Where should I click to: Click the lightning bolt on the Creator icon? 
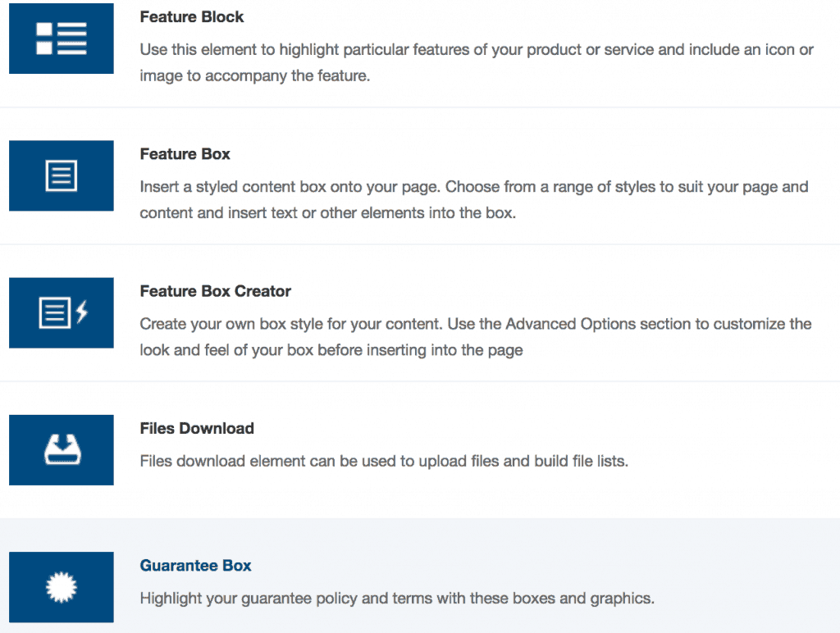pos(81,312)
